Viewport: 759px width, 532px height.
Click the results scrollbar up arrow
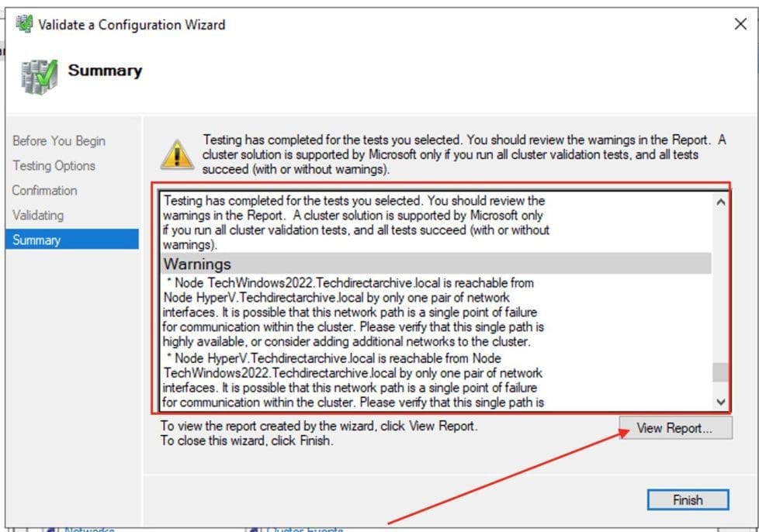720,202
